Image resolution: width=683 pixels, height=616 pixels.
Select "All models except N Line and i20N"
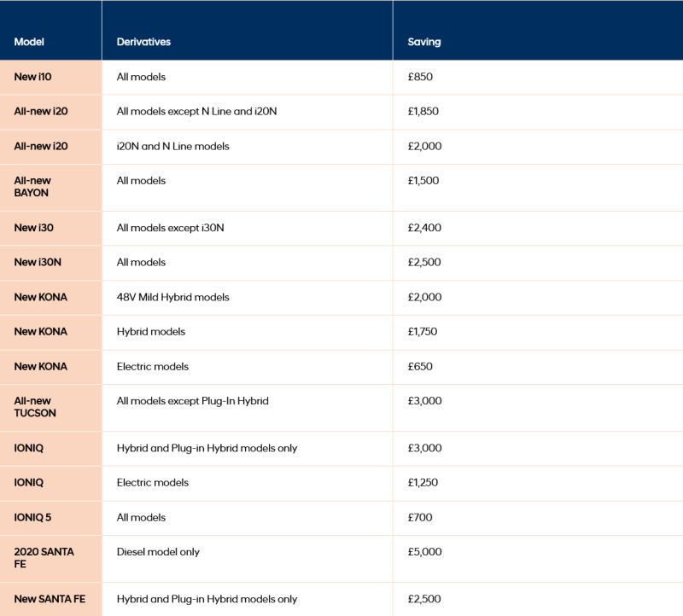(x=196, y=111)
